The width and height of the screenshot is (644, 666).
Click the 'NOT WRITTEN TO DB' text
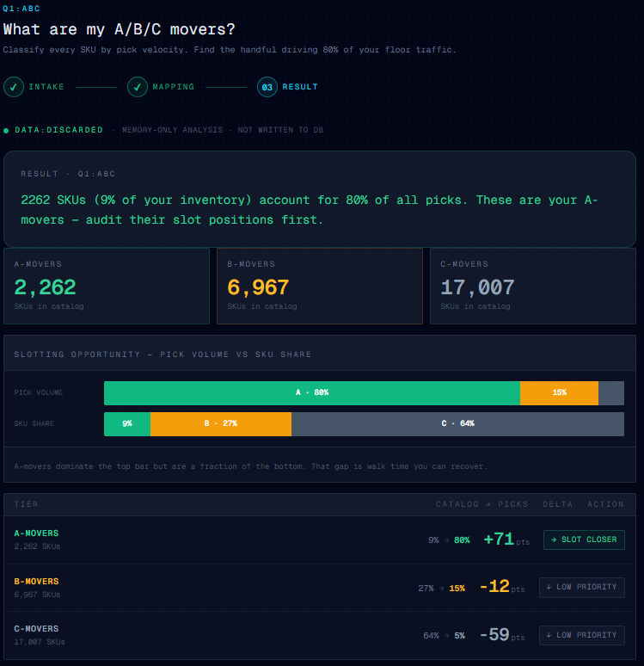pos(280,130)
